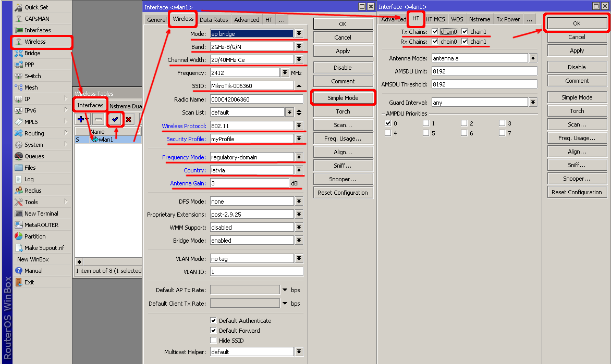
Task: Click the Simple Mode button
Action: 343,98
